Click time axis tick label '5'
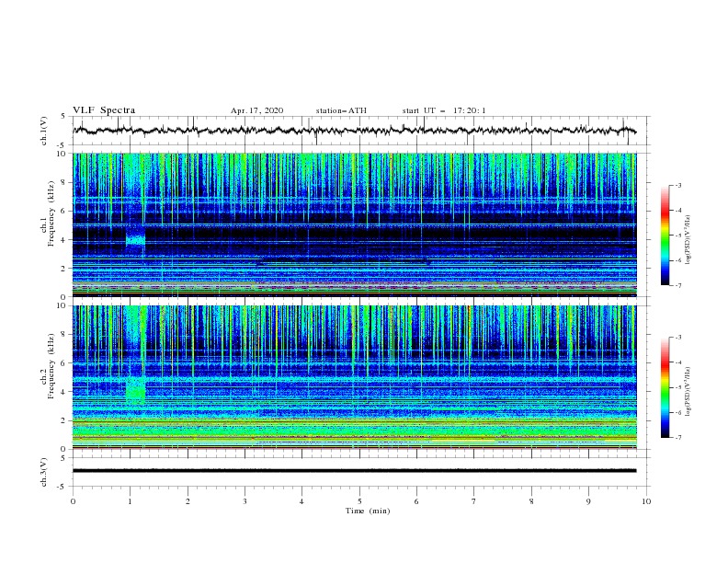 359,501
